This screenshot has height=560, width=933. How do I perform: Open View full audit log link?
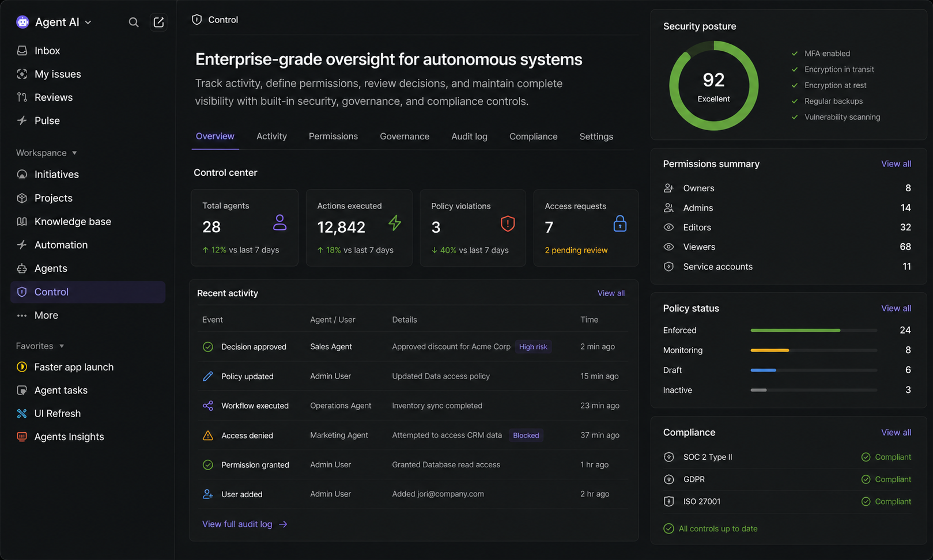244,524
